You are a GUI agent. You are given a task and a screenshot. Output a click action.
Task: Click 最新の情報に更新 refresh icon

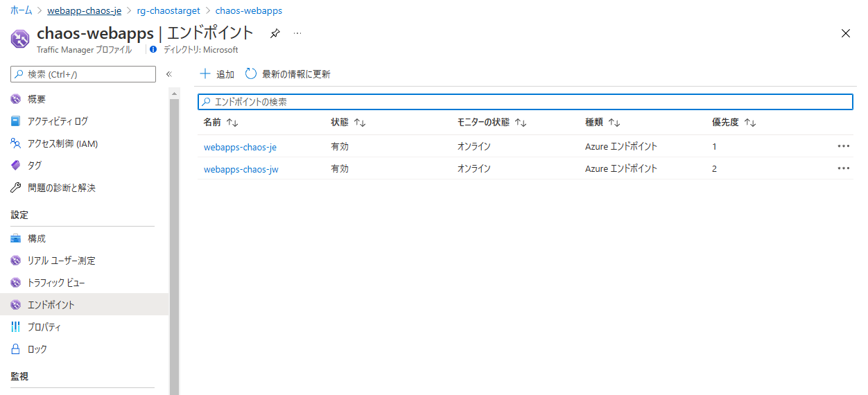coord(251,74)
